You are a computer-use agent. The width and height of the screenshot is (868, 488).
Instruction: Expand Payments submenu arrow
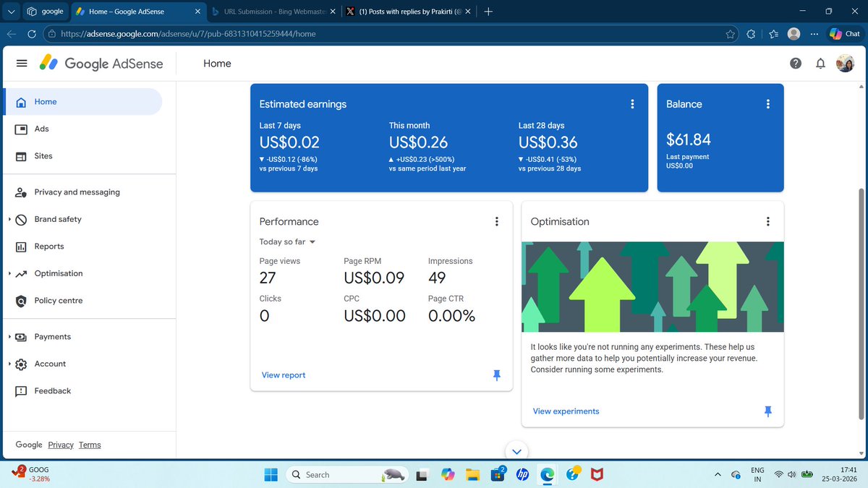pyautogui.click(x=9, y=337)
